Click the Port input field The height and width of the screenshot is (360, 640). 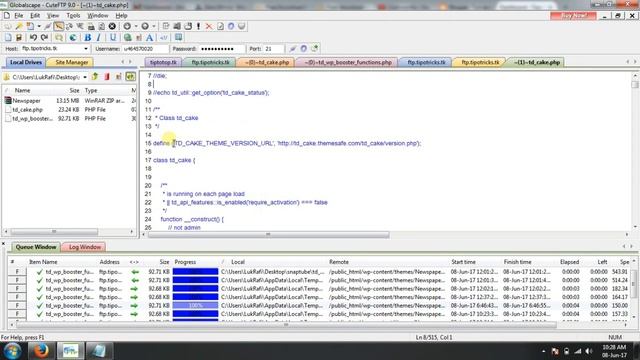coord(273,49)
